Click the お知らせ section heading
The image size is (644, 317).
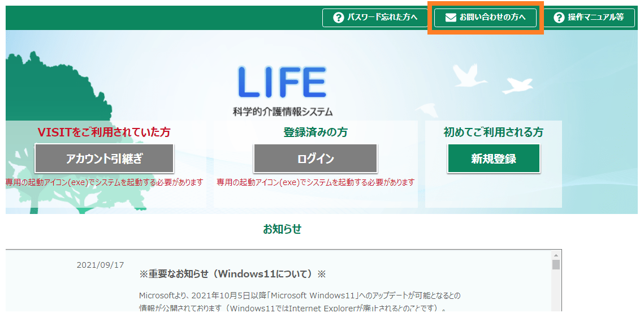pyautogui.click(x=282, y=229)
